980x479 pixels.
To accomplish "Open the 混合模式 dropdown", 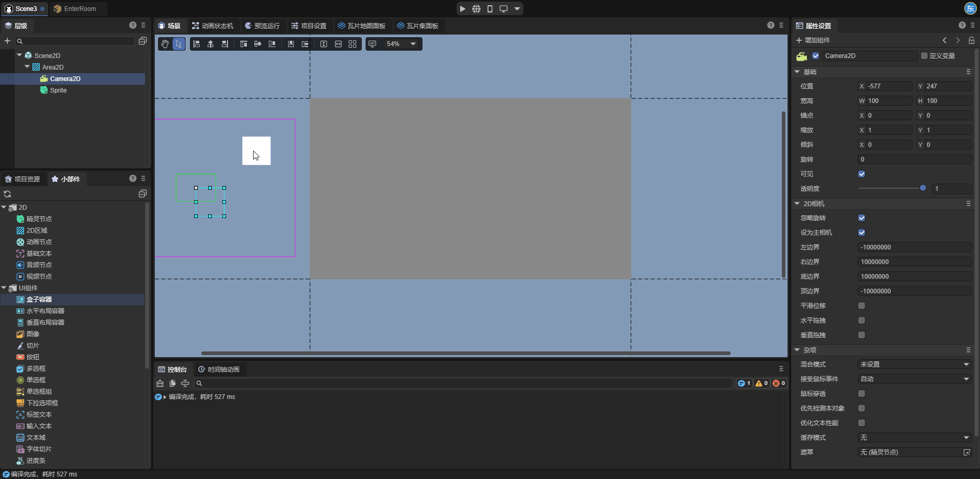I will 914,364.
